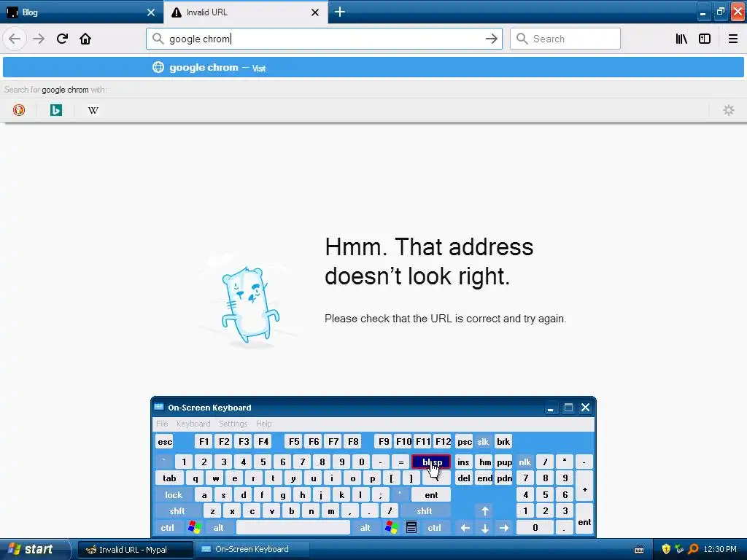
Task: Select 'Invalid URL - Mypal' taskbar button
Action: (x=135, y=550)
